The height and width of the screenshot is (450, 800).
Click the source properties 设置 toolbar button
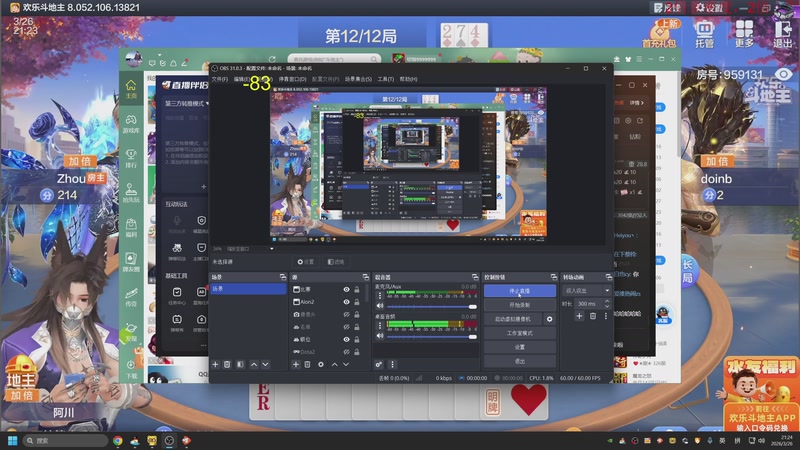point(306,262)
